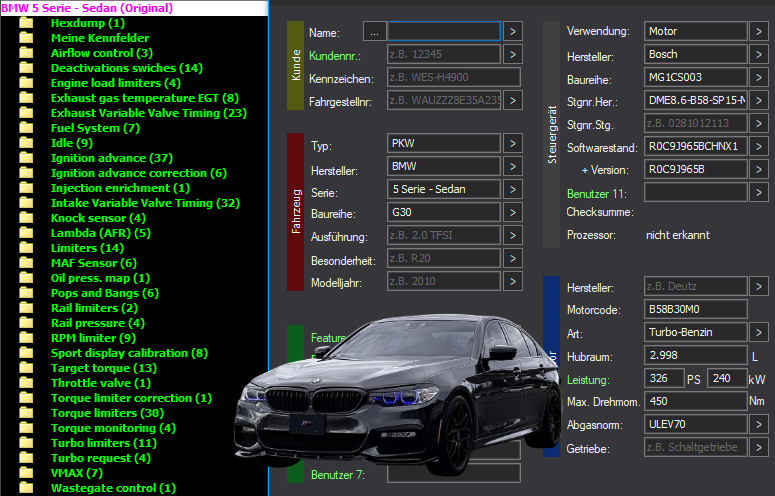Open folder icon of RPM limiter (9)
Image resolution: width=775 pixels, height=496 pixels.
26,338
